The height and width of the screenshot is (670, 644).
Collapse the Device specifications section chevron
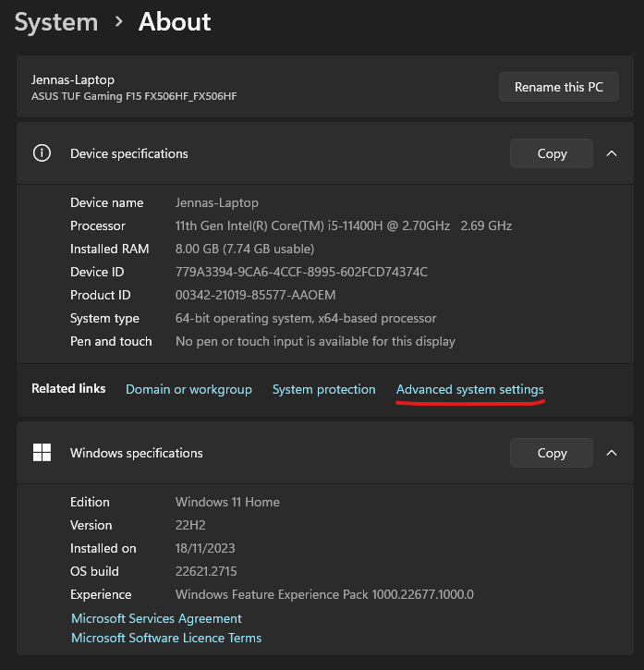click(x=612, y=153)
